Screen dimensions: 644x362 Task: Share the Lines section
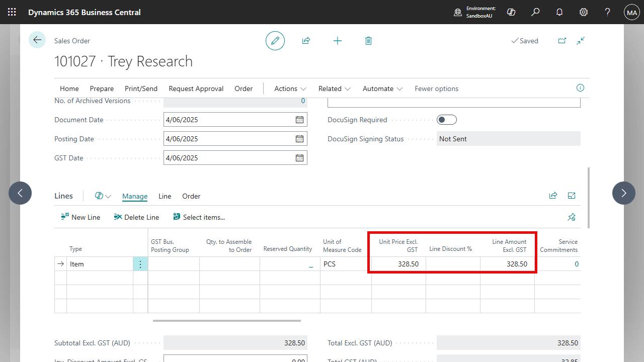click(553, 196)
